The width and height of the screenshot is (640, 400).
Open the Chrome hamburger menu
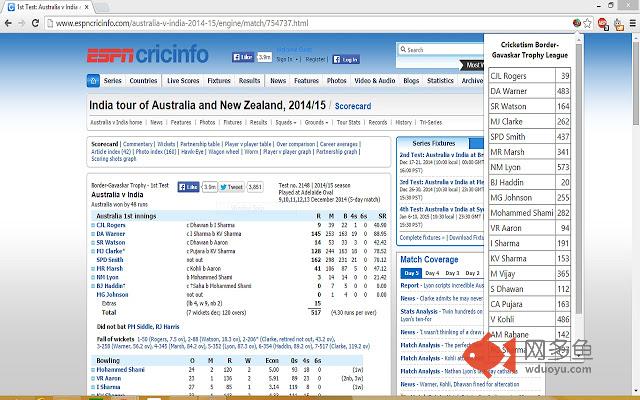click(633, 23)
